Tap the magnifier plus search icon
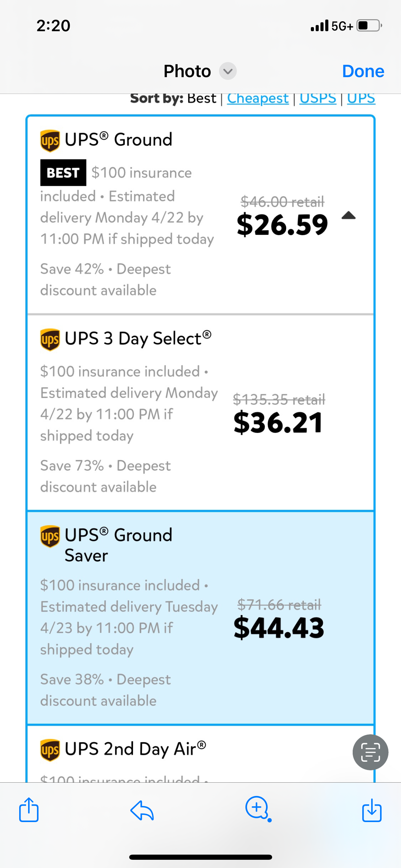Viewport: 401px width, 868px height. pos(257,808)
